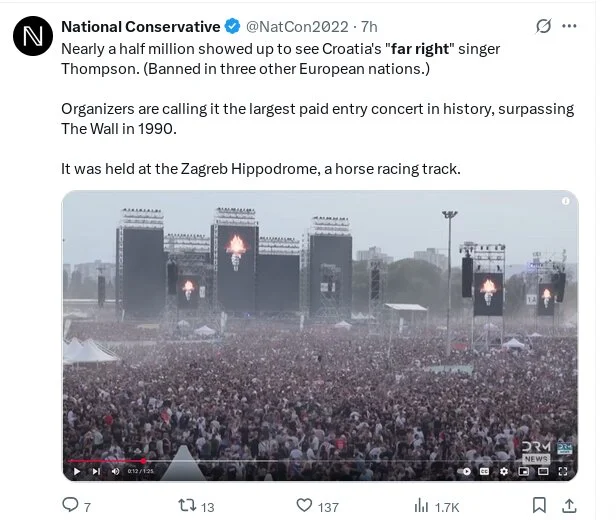The width and height of the screenshot is (616, 520).
Task: Click the Grok explain post icon
Action: coord(544,27)
